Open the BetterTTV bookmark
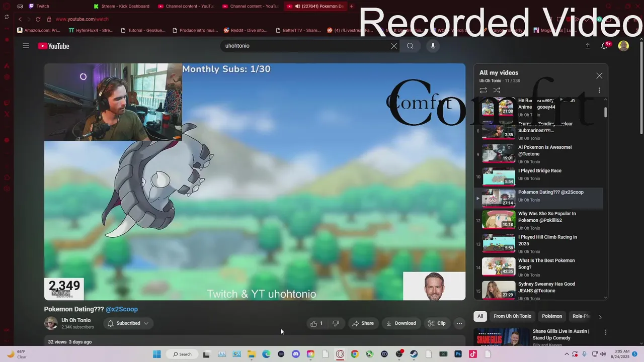The width and height of the screenshot is (644, 362). pos(298,30)
